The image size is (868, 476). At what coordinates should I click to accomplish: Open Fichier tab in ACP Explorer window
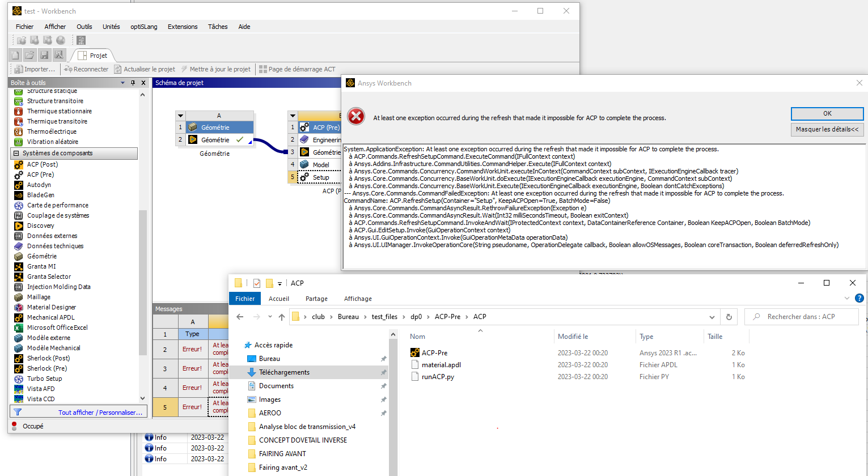point(245,299)
